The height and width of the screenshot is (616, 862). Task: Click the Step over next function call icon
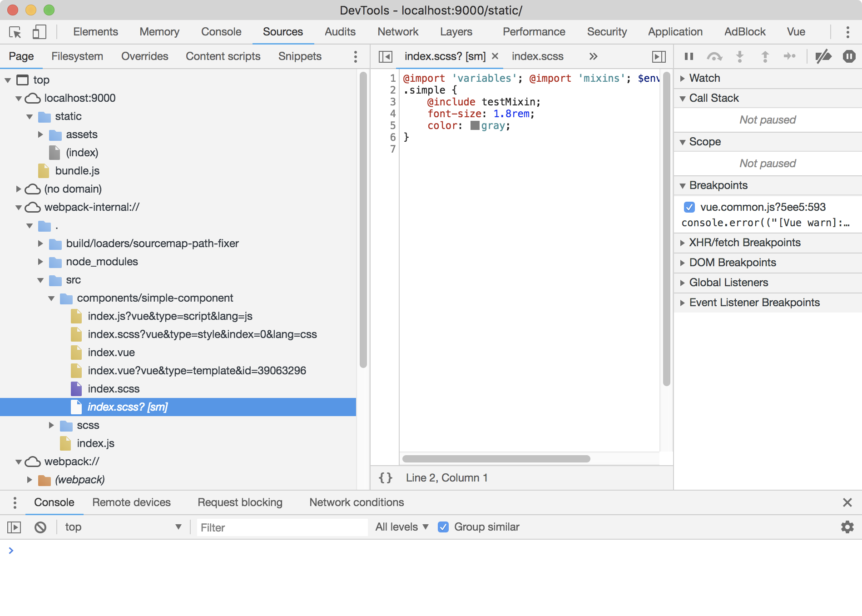(714, 56)
